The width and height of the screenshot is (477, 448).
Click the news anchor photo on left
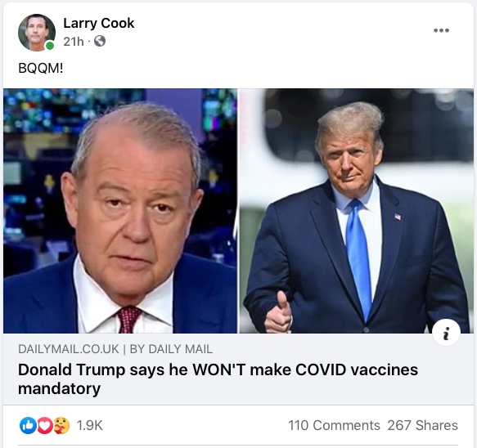[x=120, y=211]
